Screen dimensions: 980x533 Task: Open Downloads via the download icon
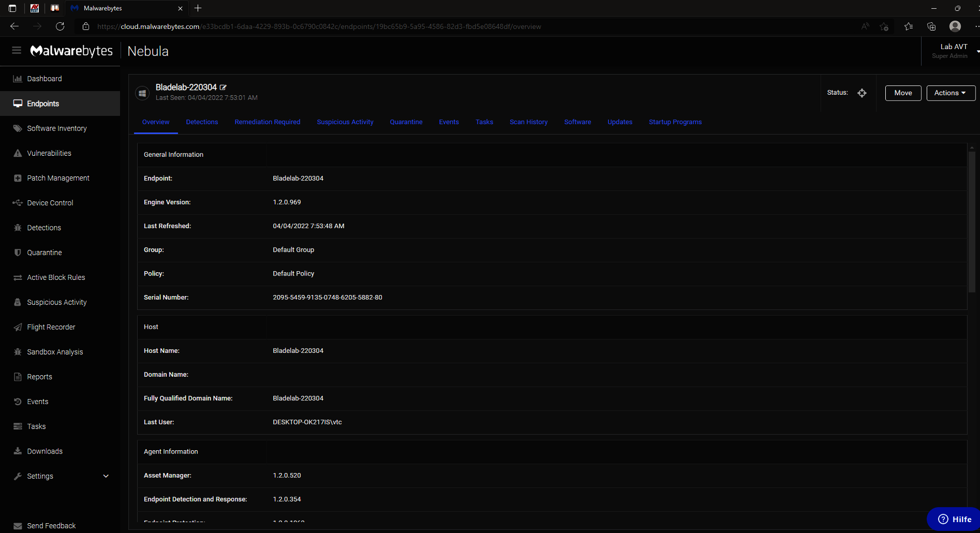point(17,451)
